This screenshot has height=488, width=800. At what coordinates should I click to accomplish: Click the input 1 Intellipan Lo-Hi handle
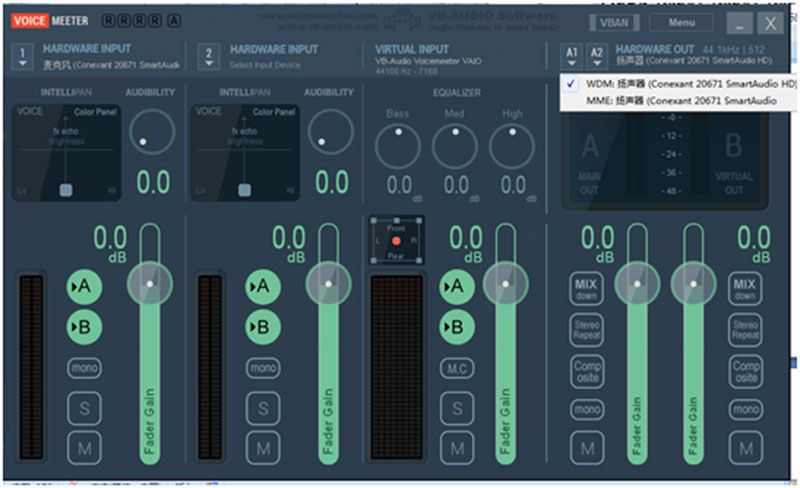[66, 190]
